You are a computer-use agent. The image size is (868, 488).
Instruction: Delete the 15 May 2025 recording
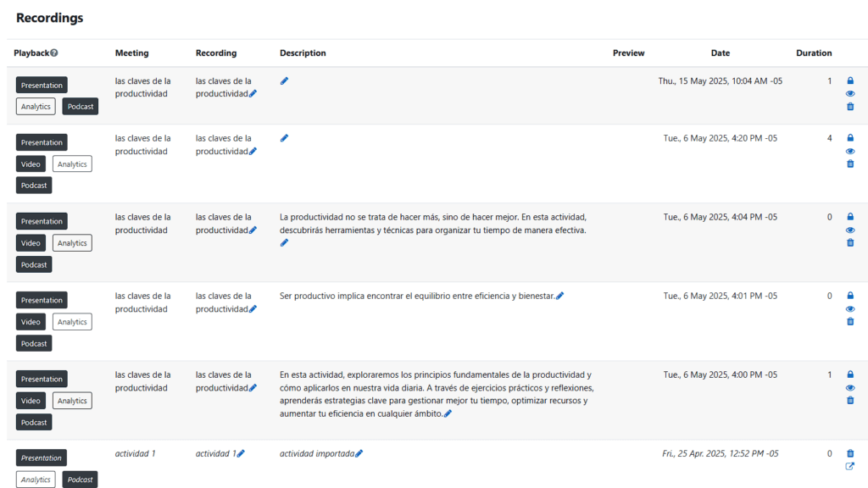pos(850,106)
